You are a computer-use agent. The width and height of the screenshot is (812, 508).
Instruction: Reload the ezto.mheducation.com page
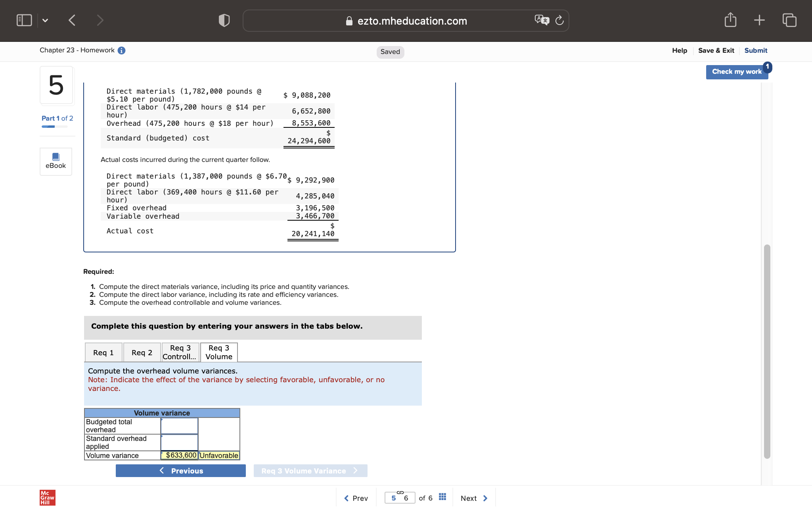click(559, 20)
